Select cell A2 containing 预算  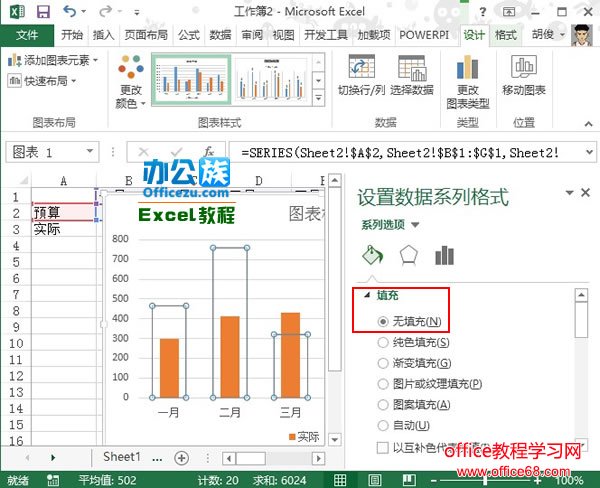(64, 212)
